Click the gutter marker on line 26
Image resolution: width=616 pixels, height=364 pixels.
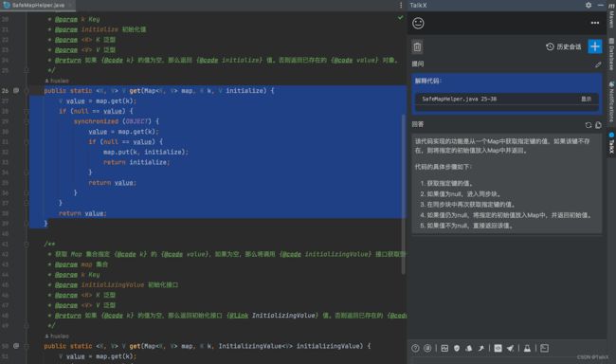click(x=16, y=90)
